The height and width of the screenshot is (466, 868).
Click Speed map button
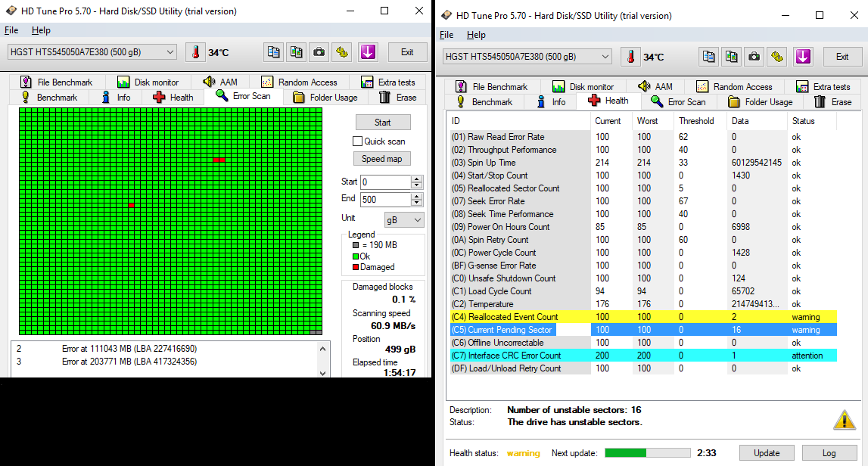coord(382,159)
